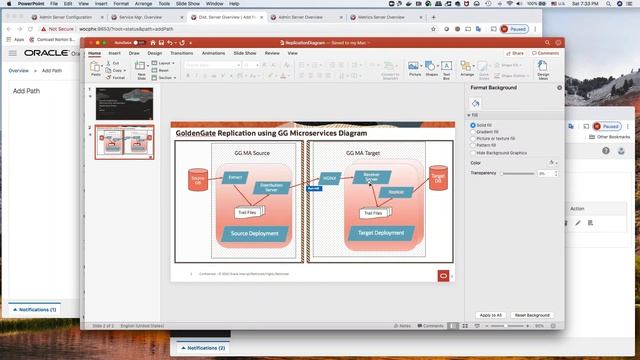This screenshot has height=360, width=640.
Task: Open the Shape Fill dropdown
Action: coord(508,65)
